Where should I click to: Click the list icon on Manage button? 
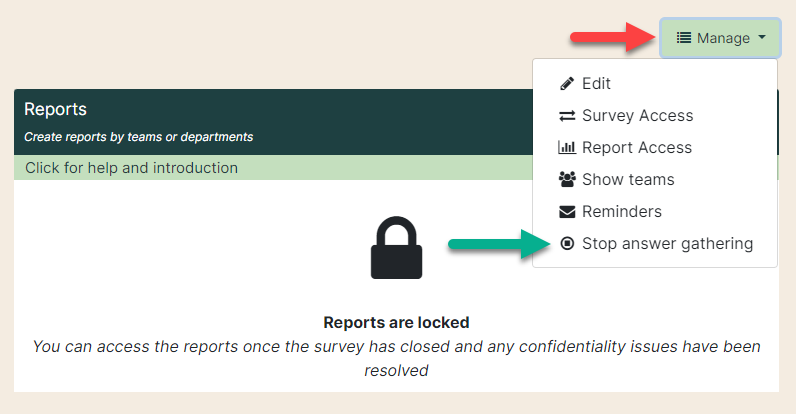(x=684, y=38)
